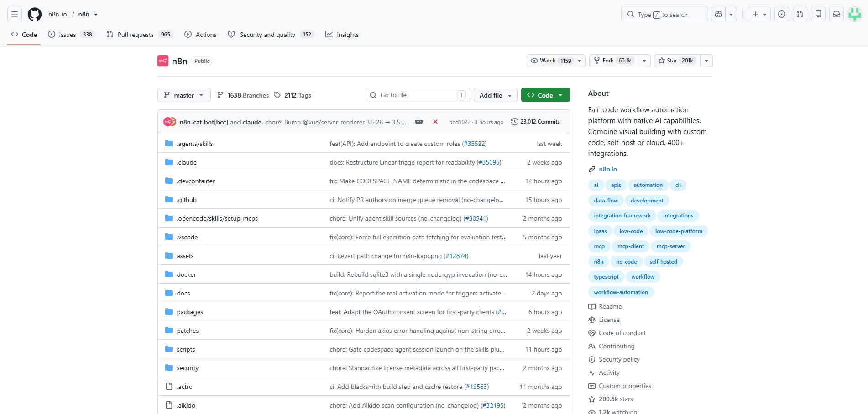Open the Create new plus dropdown
Viewport: 868px width, 414px height.
(759, 15)
